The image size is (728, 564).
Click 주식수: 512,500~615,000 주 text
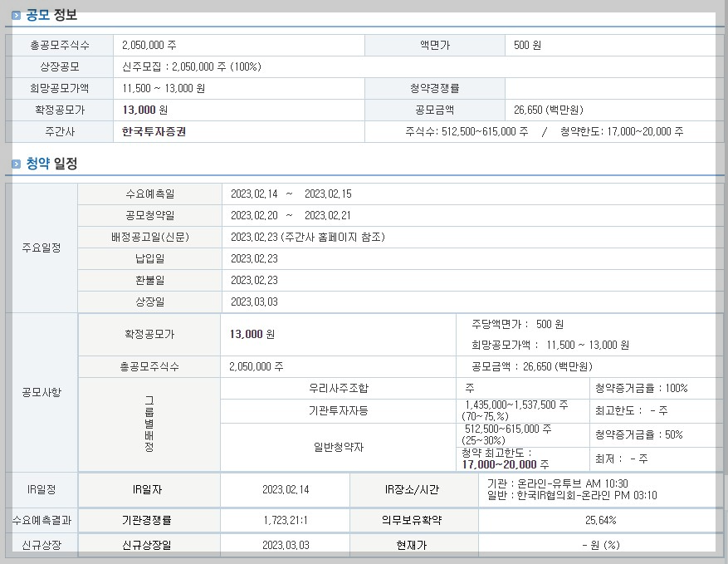(467, 131)
